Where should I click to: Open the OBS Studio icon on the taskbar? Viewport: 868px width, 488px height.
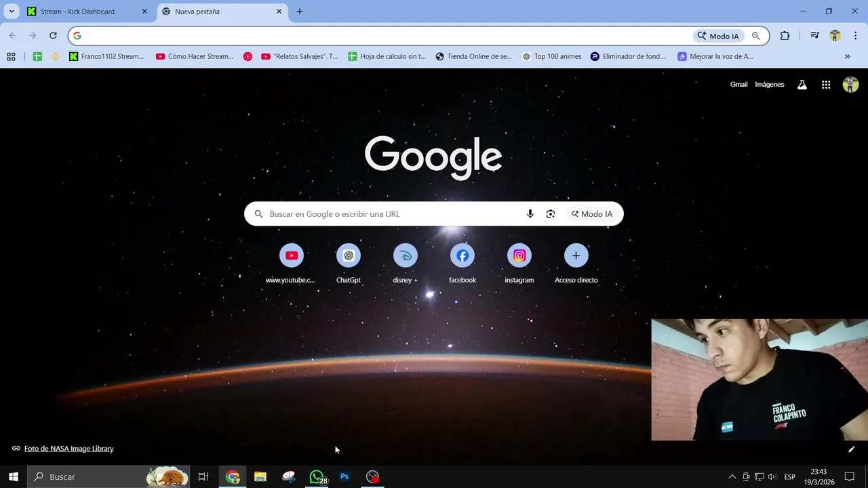[372, 476]
